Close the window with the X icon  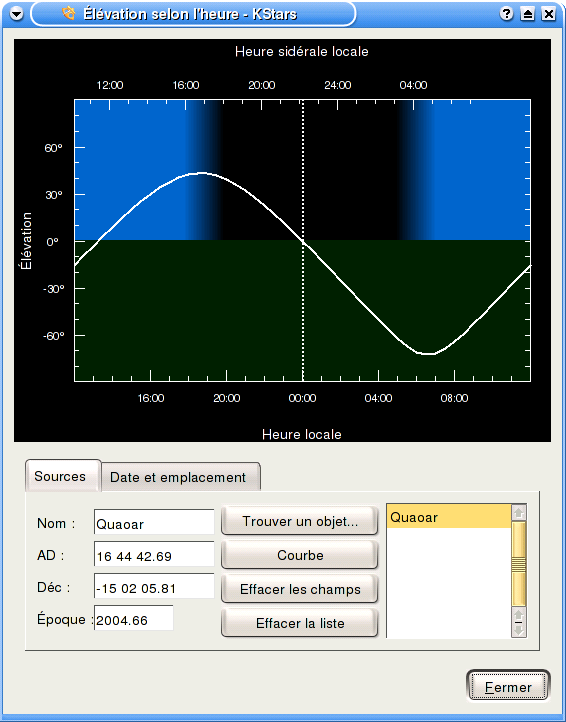pyautogui.click(x=548, y=14)
